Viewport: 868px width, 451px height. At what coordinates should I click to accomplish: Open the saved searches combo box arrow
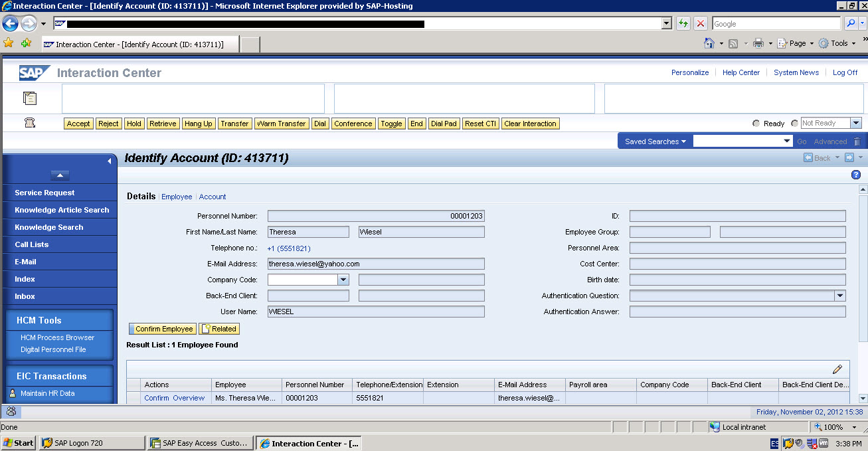tap(787, 141)
